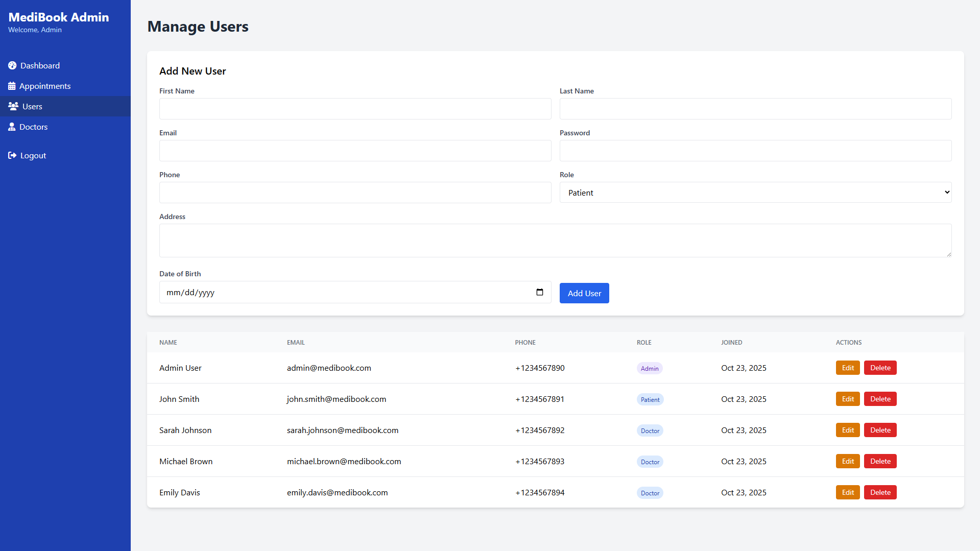Click the Users group icon in sidebar
This screenshot has height=551, width=980.
click(x=13, y=106)
